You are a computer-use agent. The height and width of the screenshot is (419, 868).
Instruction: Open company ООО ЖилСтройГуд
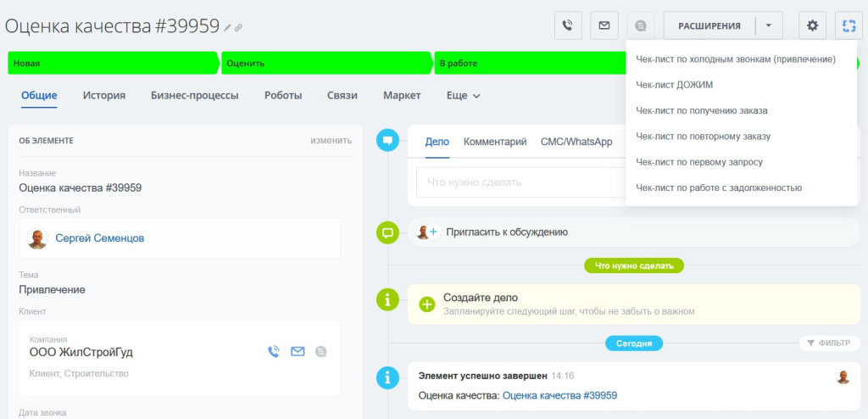coord(81,353)
